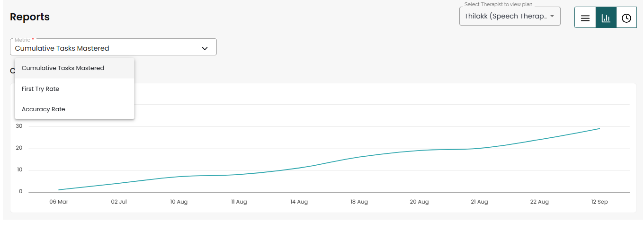Open the therapist selector dropdown arrow

pyautogui.click(x=552, y=16)
